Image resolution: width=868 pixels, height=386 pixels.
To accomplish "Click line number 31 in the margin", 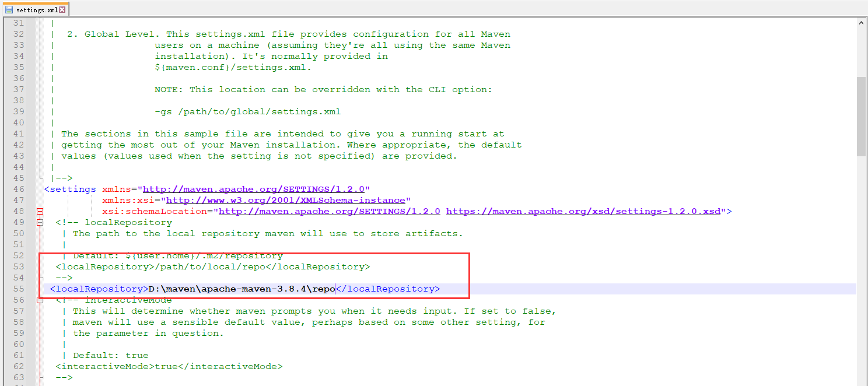I will tap(19, 23).
